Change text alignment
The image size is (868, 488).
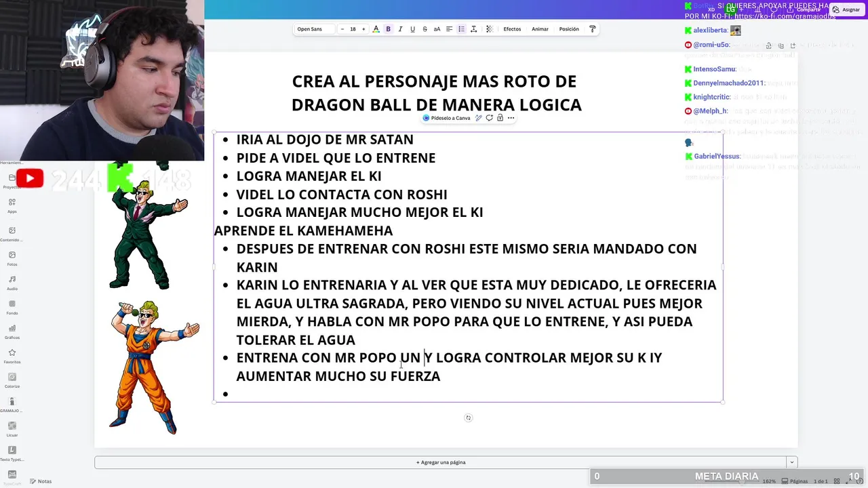[x=449, y=29]
